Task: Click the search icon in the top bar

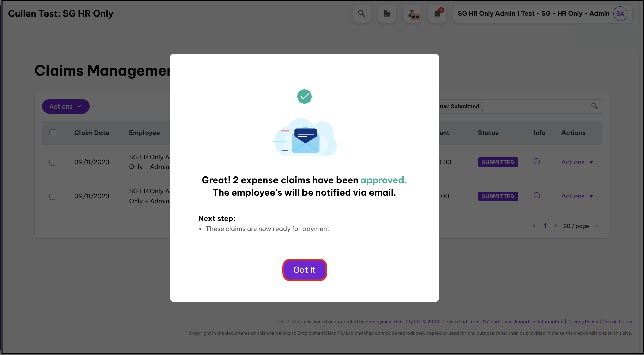Action: tap(362, 14)
